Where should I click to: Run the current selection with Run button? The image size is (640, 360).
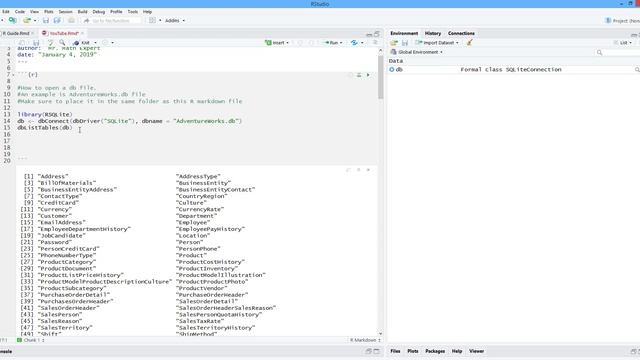(x=331, y=43)
